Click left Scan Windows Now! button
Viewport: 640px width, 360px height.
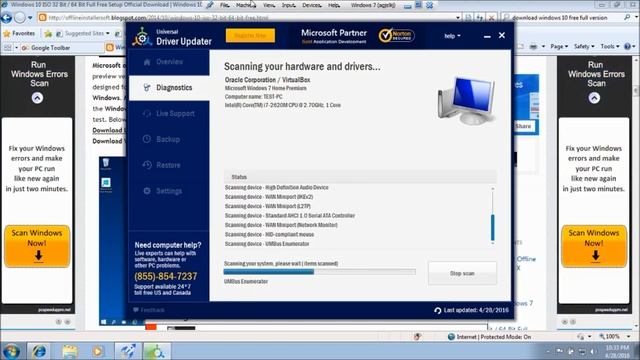tap(37, 246)
